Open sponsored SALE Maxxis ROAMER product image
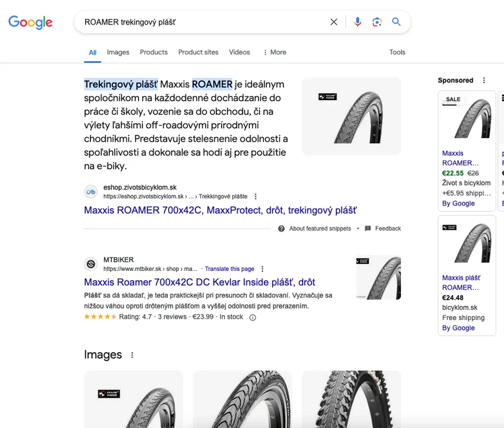Screen dimensions: 504x428 click(467, 118)
